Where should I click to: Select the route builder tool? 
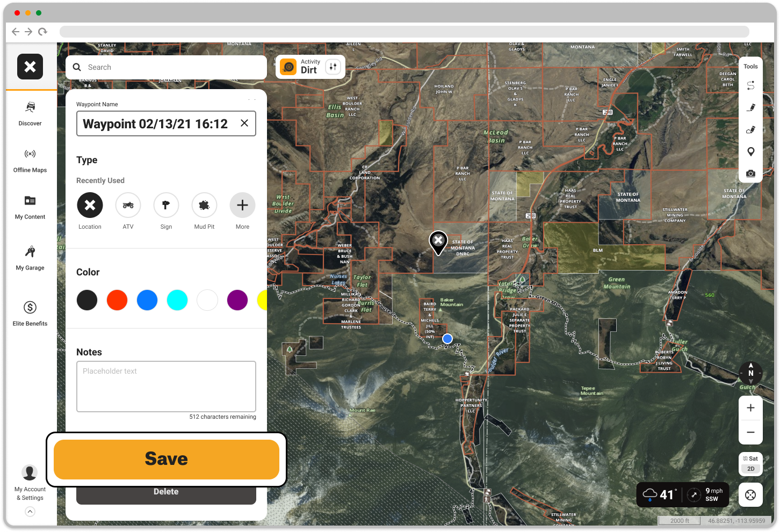[751, 85]
